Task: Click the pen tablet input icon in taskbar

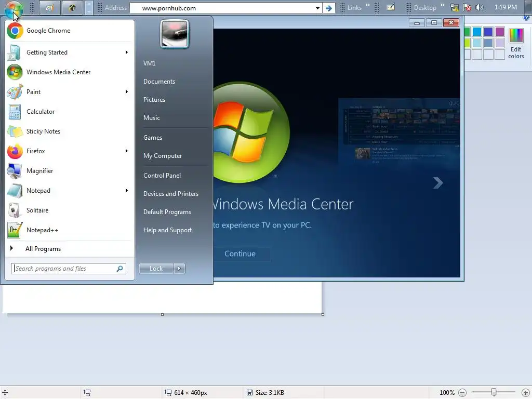Action: pos(391,7)
